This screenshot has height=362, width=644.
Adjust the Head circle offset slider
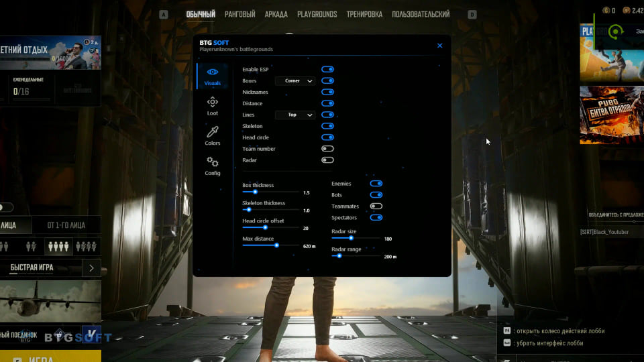pos(271,227)
